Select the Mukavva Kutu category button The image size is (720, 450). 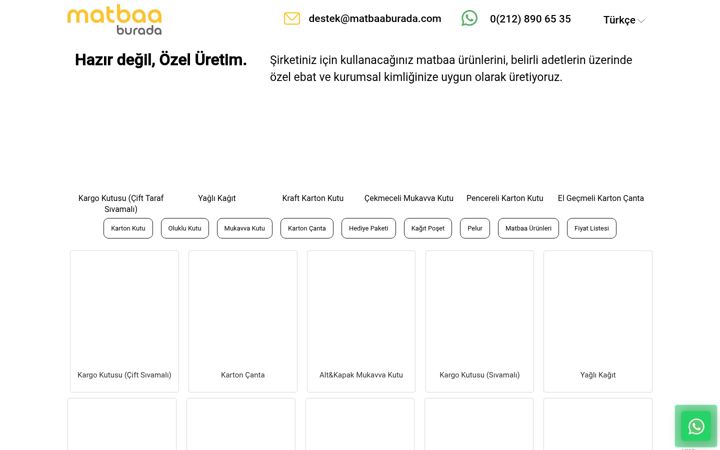245,228
